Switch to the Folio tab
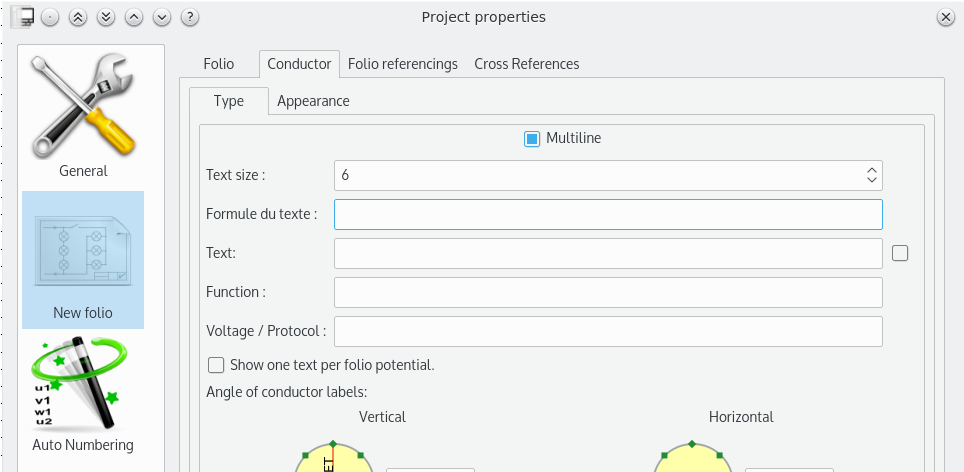964x472 pixels. point(218,64)
